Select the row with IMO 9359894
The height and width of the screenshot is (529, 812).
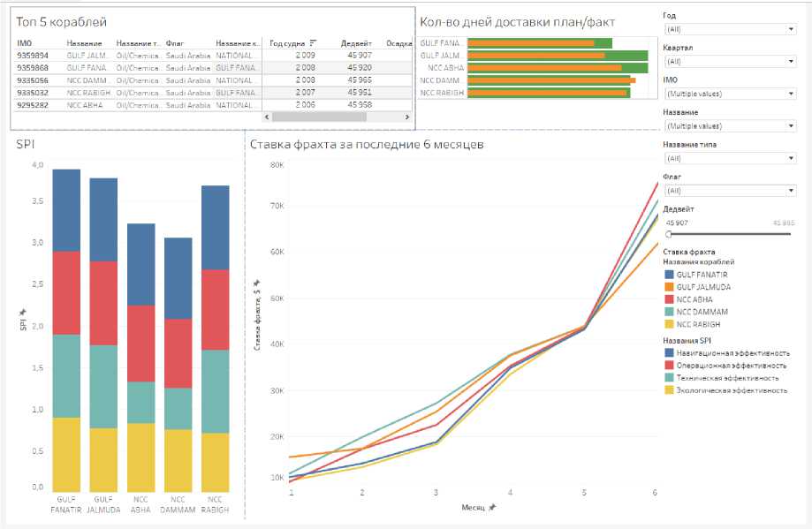tap(213, 55)
